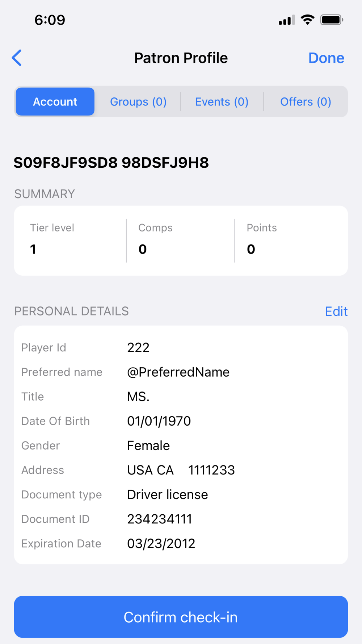Open the Offers (0) tab
This screenshot has width=362, height=644.
(306, 102)
